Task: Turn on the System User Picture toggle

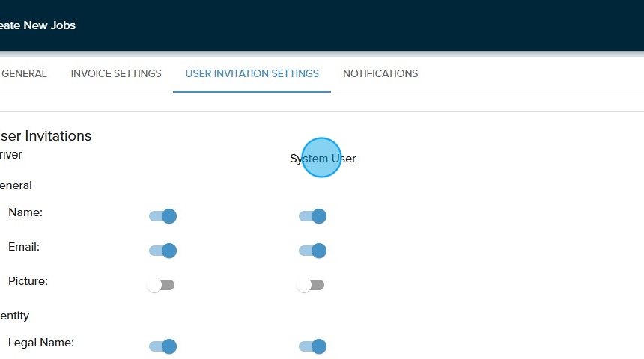Action: 311,285
